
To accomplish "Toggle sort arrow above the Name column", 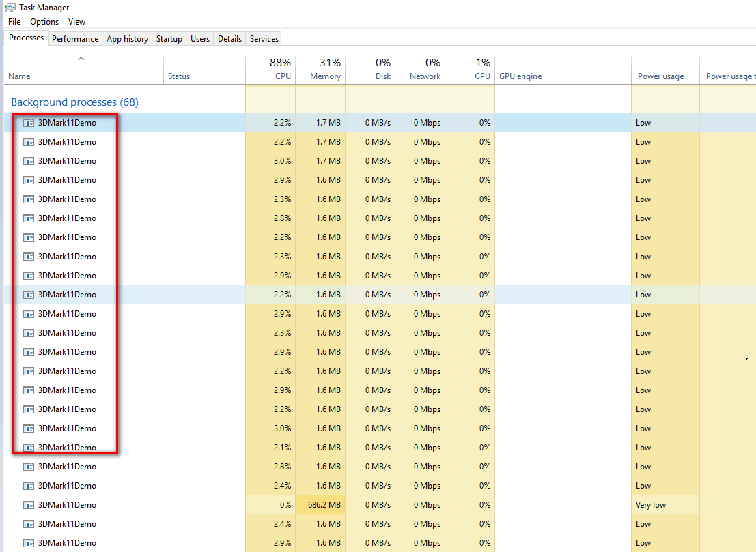I will 81,59.
